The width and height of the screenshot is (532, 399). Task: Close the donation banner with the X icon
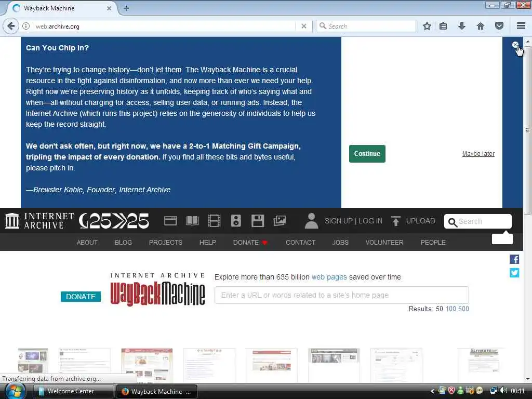(515, 45)
